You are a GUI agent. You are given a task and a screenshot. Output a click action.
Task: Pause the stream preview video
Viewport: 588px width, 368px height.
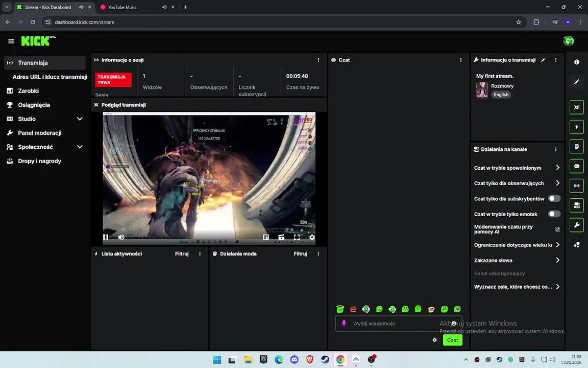pos(106,237)
